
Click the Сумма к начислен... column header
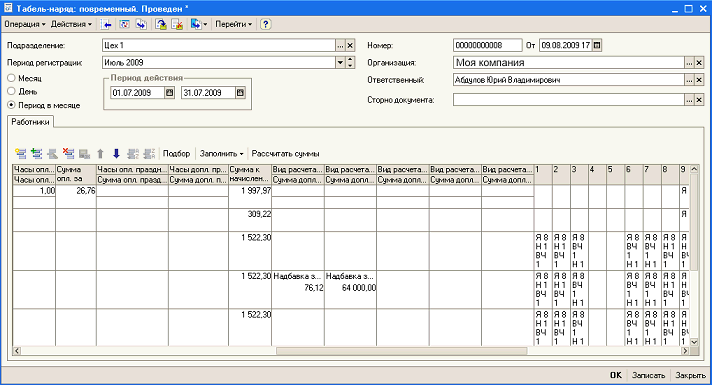[x=250, y=175]
